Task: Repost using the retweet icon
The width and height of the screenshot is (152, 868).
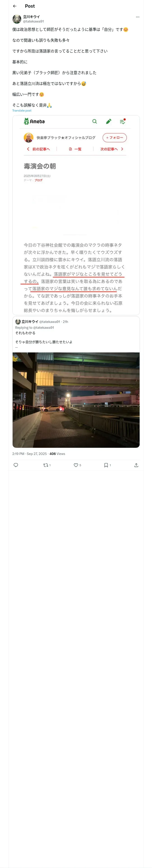Action: [47, 465]
